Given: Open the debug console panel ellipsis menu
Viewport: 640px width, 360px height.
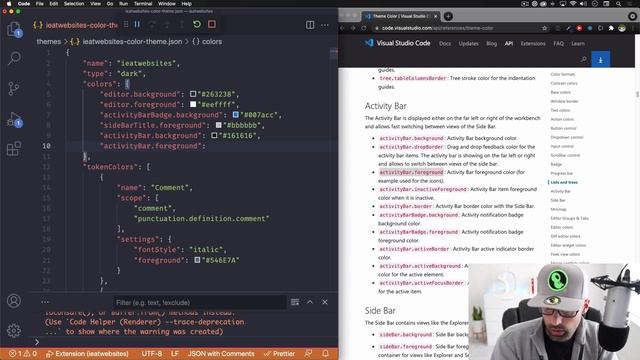Looking at the screenshot, I should pyautogui.click(x=45, y=302).
